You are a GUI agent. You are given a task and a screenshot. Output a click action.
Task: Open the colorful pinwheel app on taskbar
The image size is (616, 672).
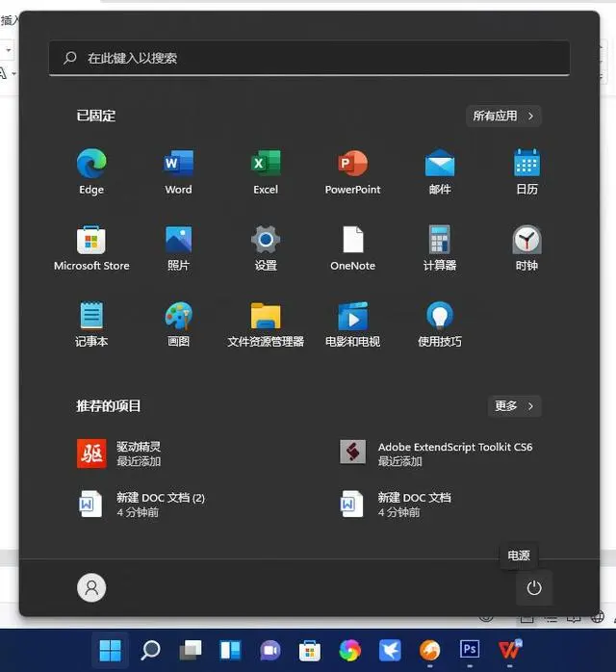pyautogui.click(x=350, y=650)
